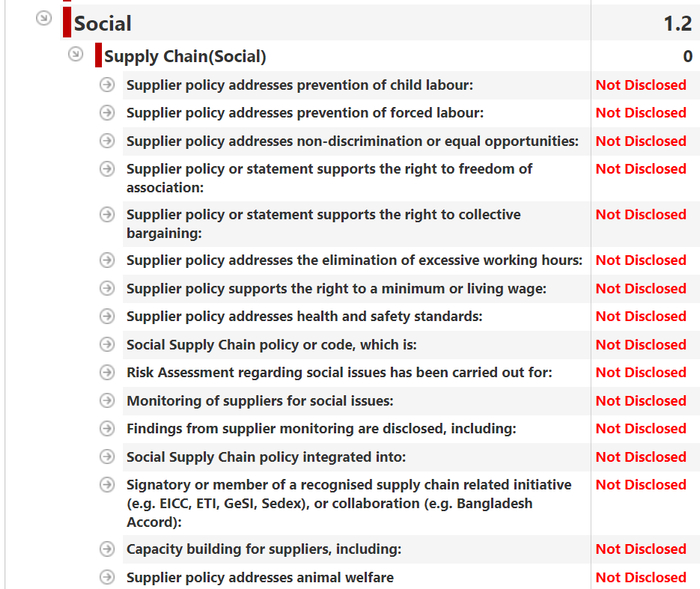Click 'Not Disclosed' for animal welfare row

(641, 577)
